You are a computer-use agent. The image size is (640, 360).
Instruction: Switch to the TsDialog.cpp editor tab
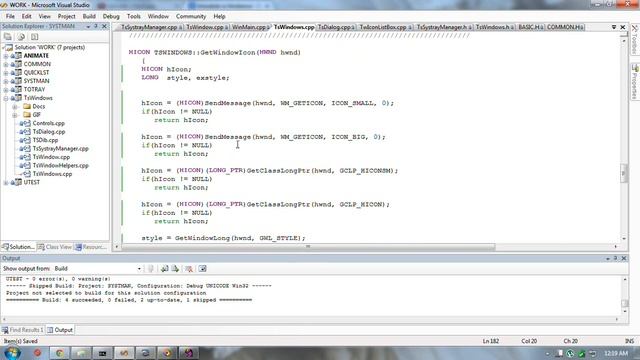335,27
